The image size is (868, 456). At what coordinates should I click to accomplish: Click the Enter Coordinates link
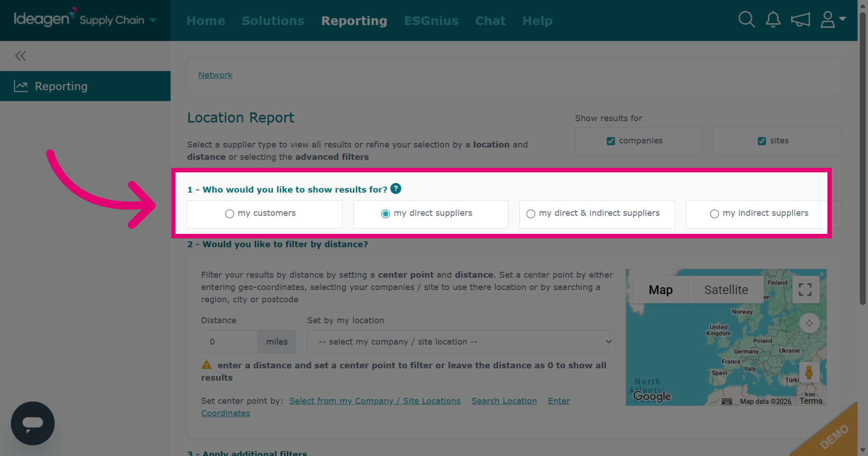point(559,401)
